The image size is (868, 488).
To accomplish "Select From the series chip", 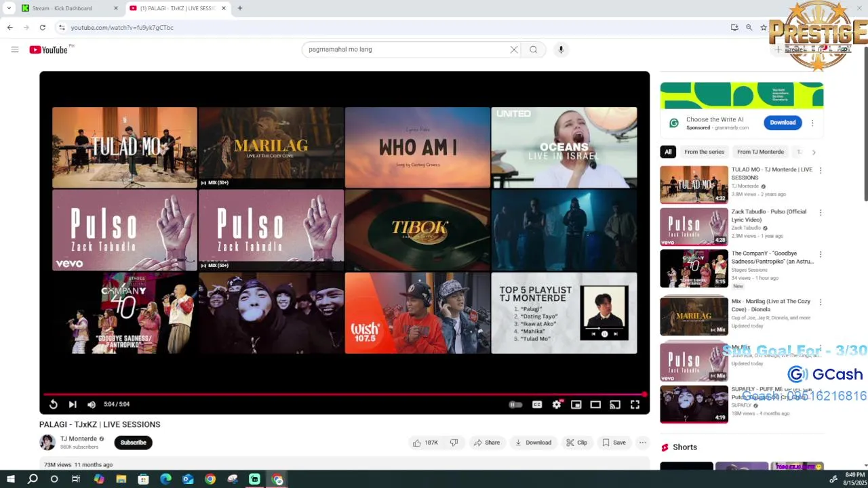I will pos(704,152).
